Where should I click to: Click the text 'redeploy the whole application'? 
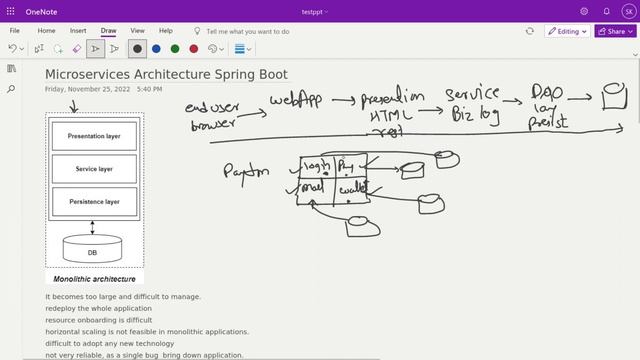coord(98,308)
